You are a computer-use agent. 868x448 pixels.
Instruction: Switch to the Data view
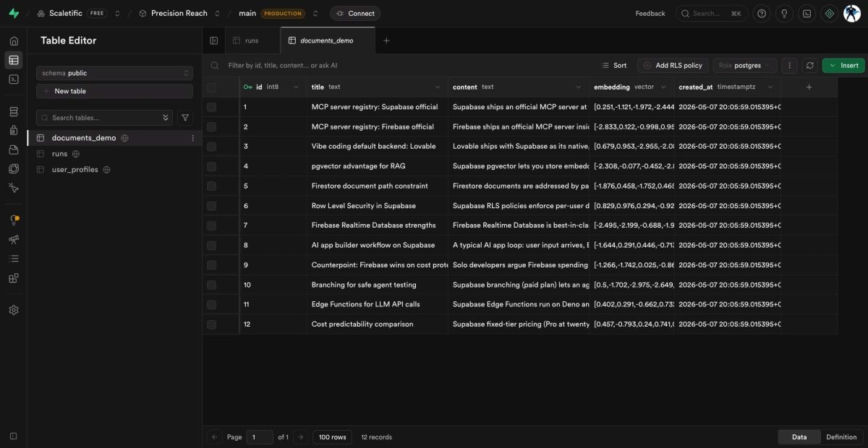pyautogui.click(x=799, y=436)
